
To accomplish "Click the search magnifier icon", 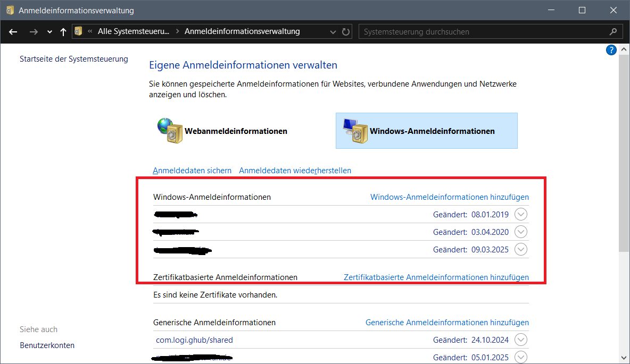I will (613, 31).
